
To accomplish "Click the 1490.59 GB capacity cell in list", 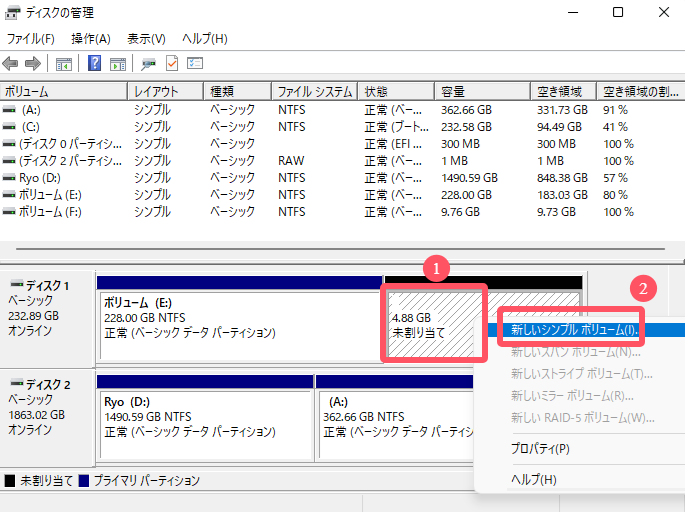I will [x=469, y=178].
